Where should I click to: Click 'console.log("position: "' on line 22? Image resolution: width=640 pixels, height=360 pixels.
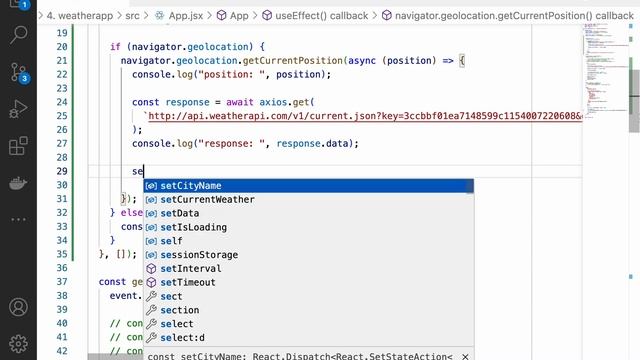pyautogui.click(x=198, y=75)
